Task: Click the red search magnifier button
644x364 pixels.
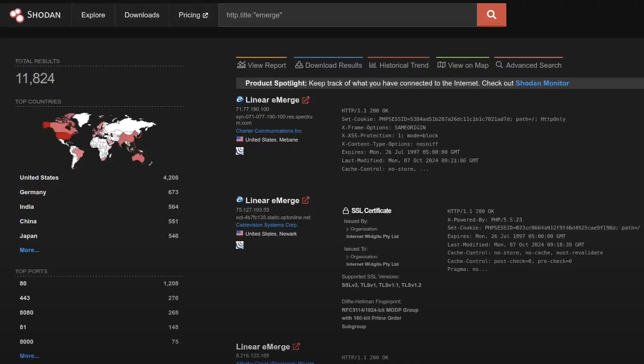Action: click(x=491, y=15)
